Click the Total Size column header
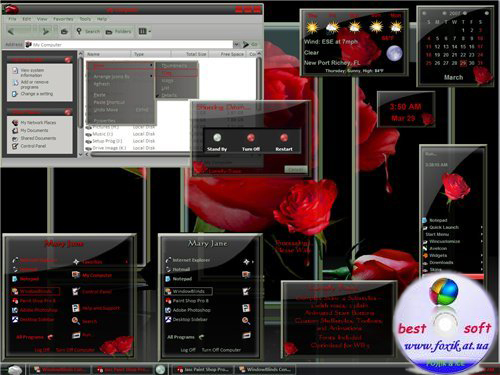Screen dimensions: 500x375 point(190,54)
